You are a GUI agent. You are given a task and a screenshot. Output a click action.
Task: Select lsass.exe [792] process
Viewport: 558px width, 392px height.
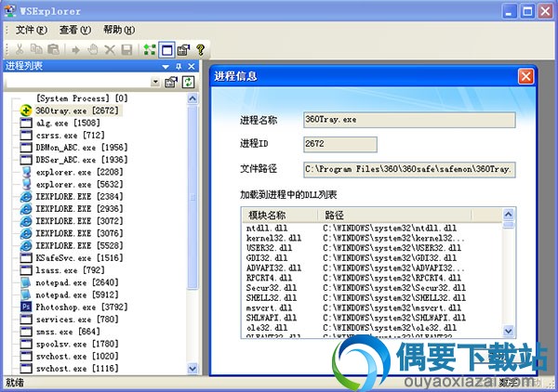70,270
